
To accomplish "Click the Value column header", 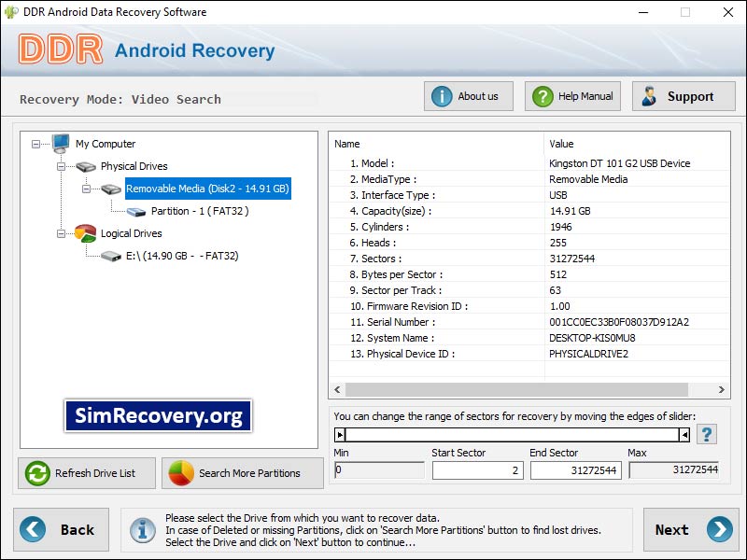I will [637, 144].
